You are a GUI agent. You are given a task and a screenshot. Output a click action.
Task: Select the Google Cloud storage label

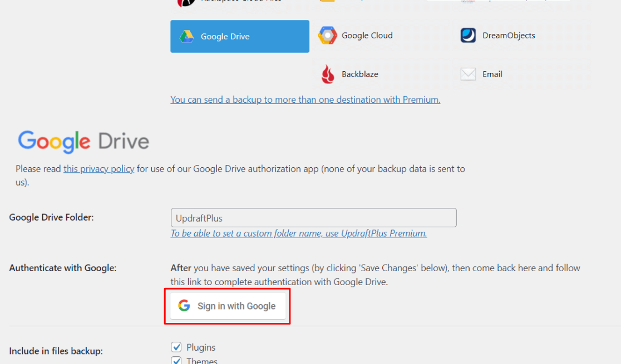point(367,36)
